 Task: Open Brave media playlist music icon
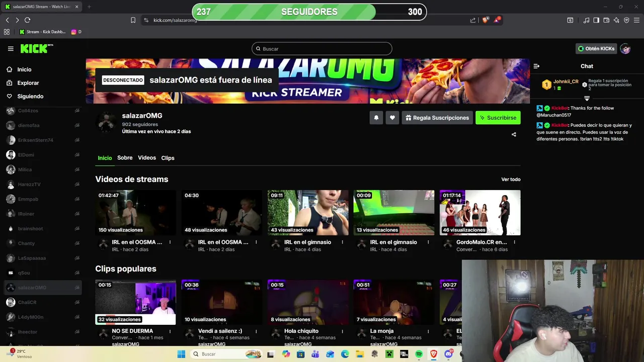[x=586, y=20]
